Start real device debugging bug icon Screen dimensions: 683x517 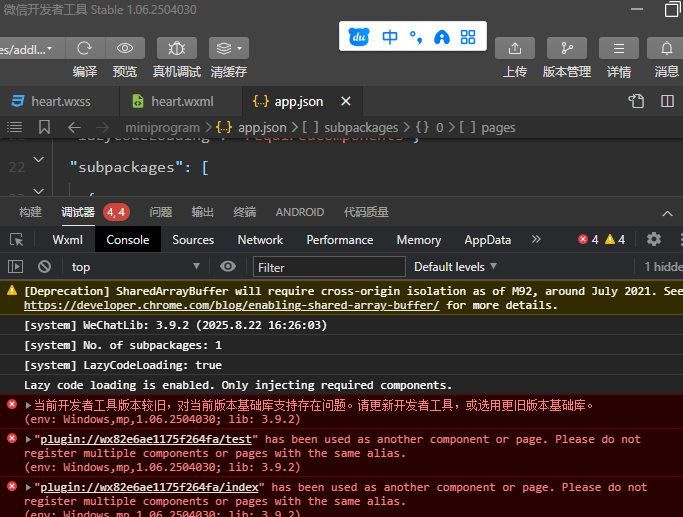[x=177, y=48]
